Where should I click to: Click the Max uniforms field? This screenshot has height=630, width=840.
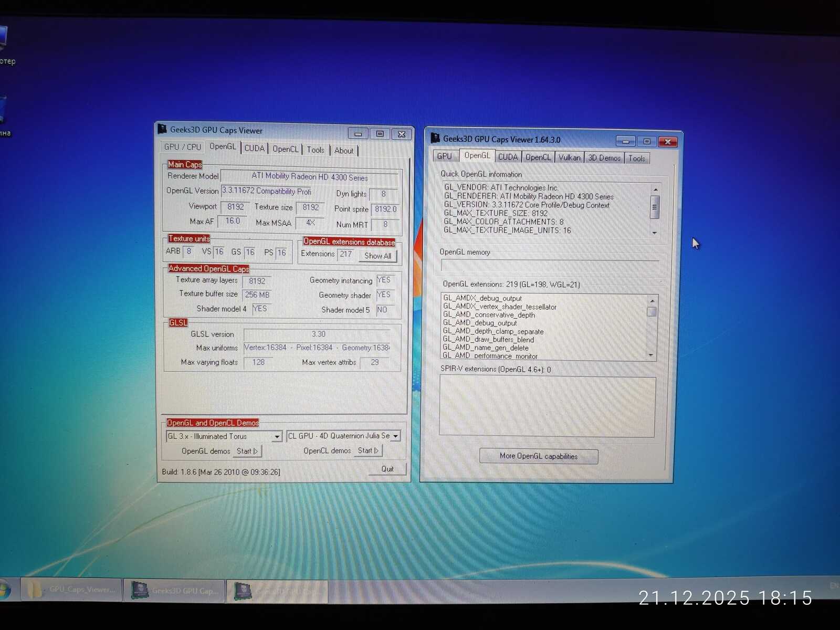(x=318, y=348)
